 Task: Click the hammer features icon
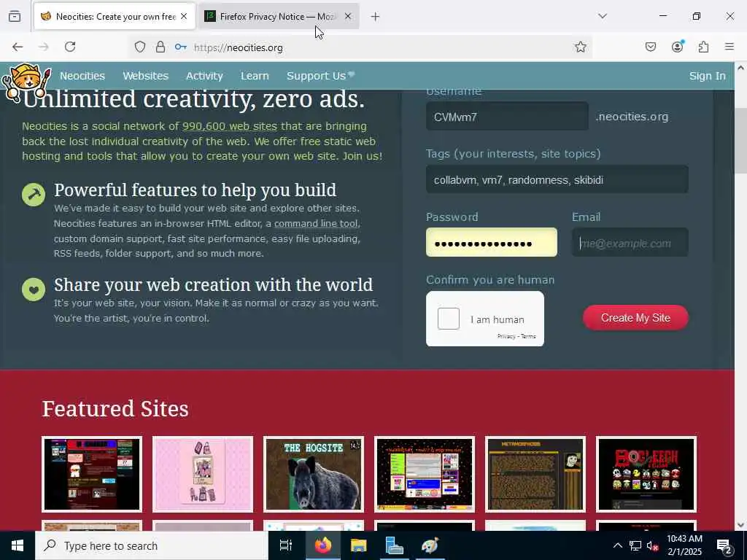[x=34, y=194]
